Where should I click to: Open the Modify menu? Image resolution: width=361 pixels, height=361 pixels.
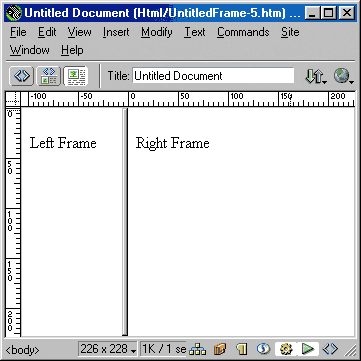pyautogui.click(x=157, y=32)
